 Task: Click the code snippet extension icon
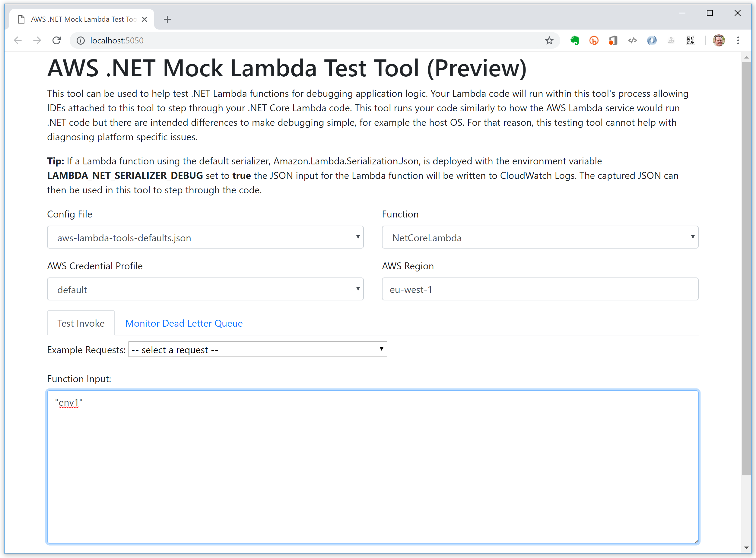632,40
